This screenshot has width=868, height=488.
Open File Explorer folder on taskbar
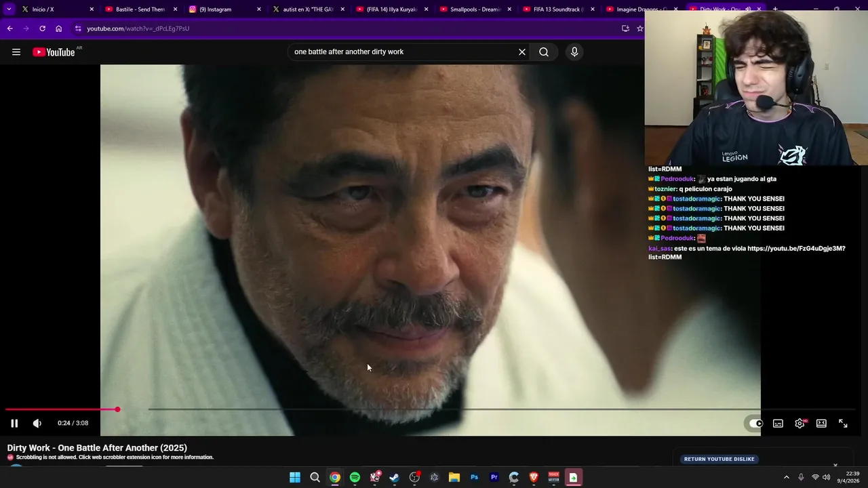(454, 477)
